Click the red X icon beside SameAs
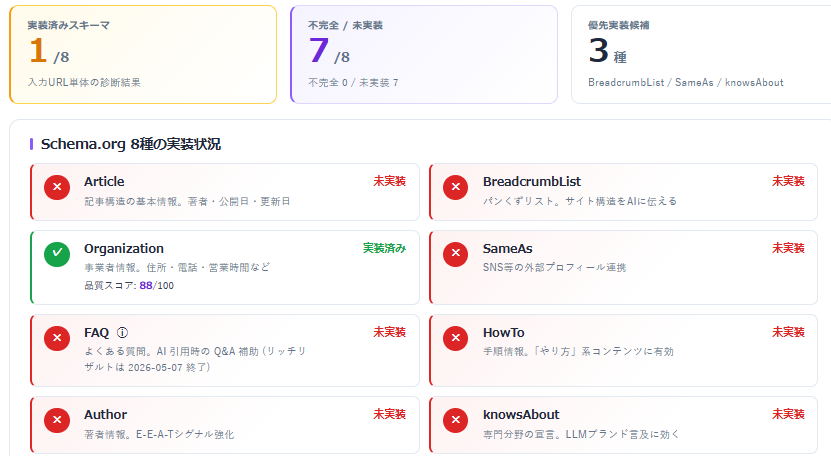The height and width of the screenshot is (456, 831). click(x=456, y=254)
